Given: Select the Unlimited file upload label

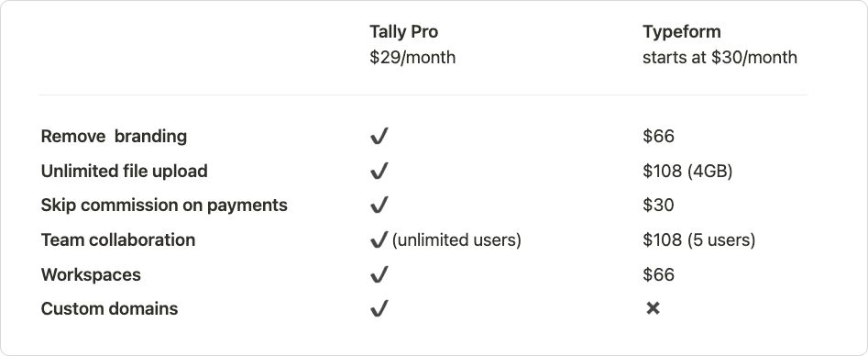Looking at the screenshot, I should (124, 171).
